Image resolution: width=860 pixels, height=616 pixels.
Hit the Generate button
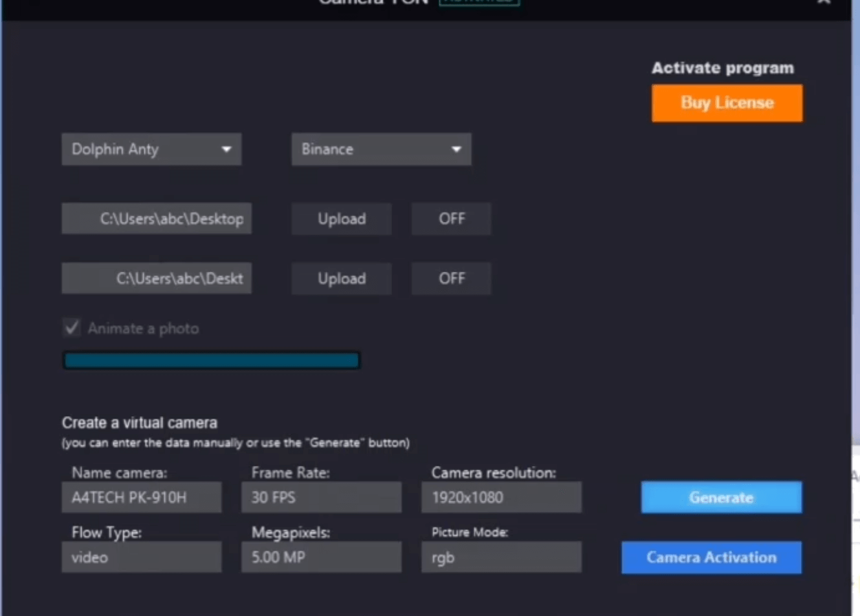(x=721, y=498)
